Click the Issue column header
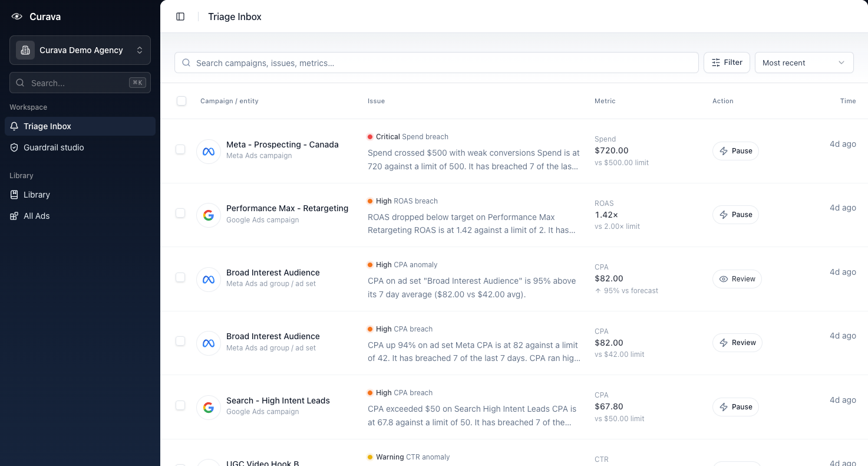Image resolution: width=868 pixels, height=466 pixels. coord(376,101)
